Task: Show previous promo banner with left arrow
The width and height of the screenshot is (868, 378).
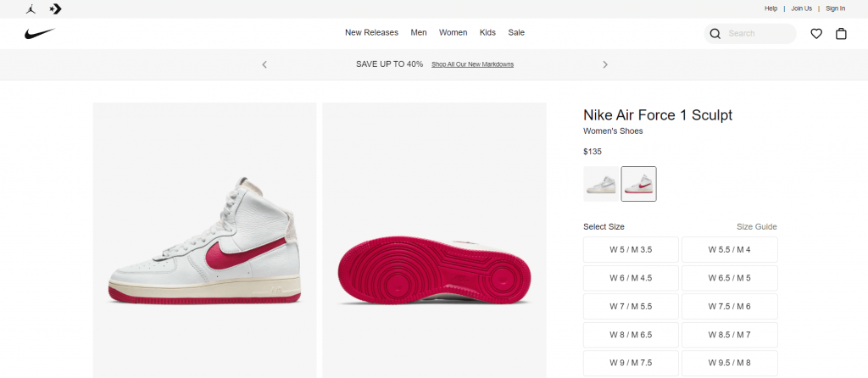Action: point(264,64)
